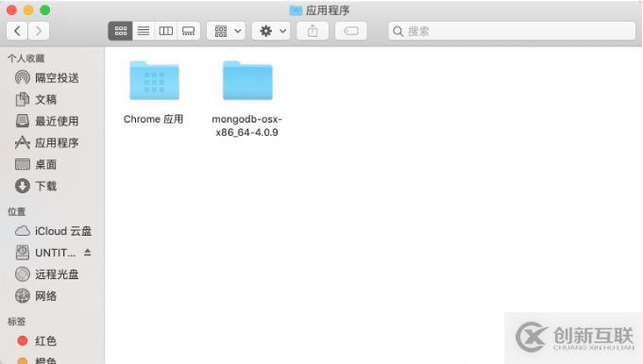Click the magnifier icon in search
This screenshot has height=364, width=643.
(x=398, y=31)
